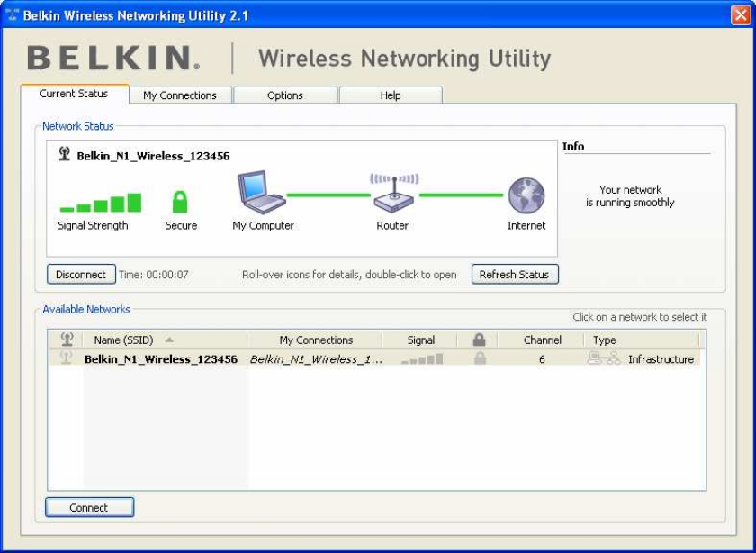Click the antenna icon in Belkin_N1 row
Image resolution: width=756 pixels, height=553 pixels.
(x=66, y=358)
